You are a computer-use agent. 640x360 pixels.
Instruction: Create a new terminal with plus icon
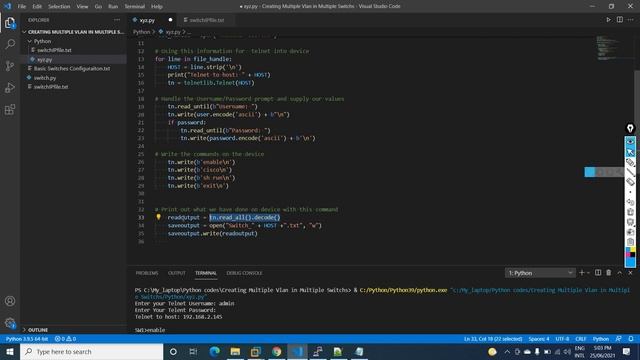pos(582,273)
